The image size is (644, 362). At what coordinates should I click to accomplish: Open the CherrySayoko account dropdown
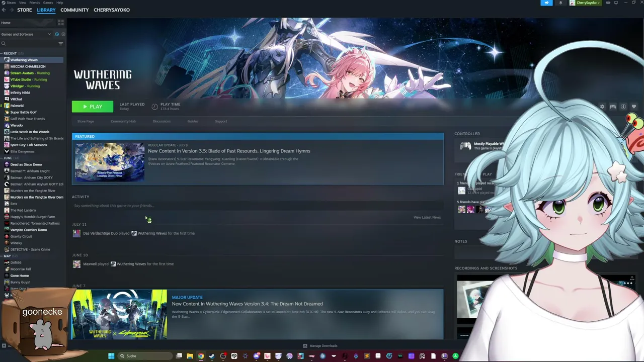(x=585, y=3)
